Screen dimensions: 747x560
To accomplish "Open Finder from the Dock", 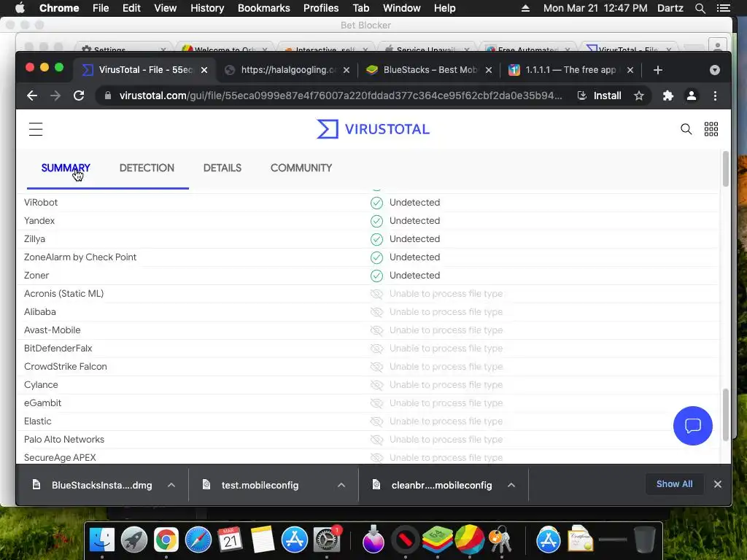I will coord(102,540).
